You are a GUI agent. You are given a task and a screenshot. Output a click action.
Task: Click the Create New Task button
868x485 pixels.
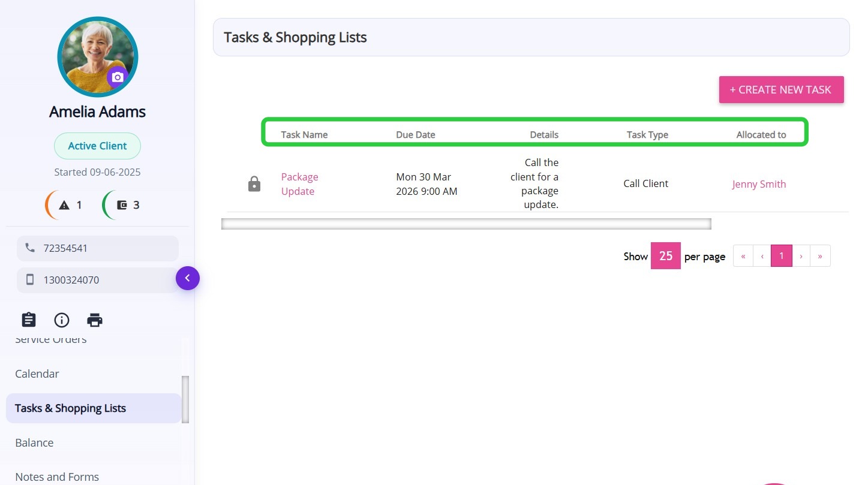(x=781, y=90)
